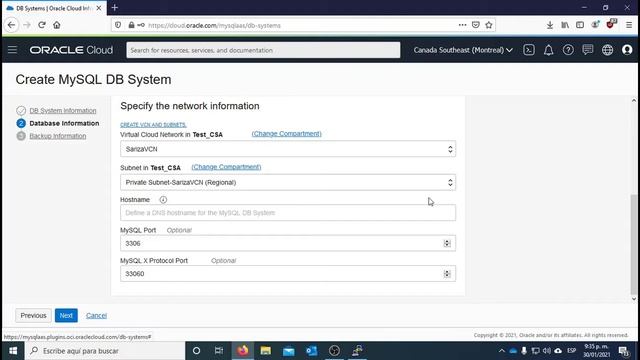This screenshot has width=640, height=360.
Task: Open Task View on the taskbar
Action: (x=219, y=351)
